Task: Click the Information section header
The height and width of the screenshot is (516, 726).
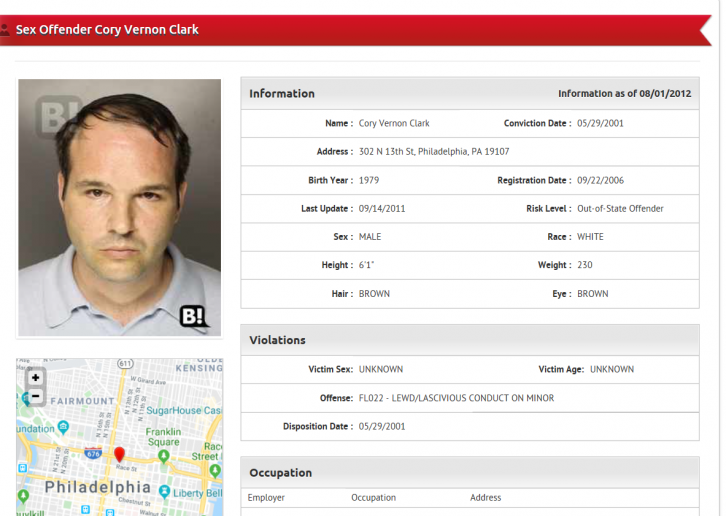Action: click(282, 94)
